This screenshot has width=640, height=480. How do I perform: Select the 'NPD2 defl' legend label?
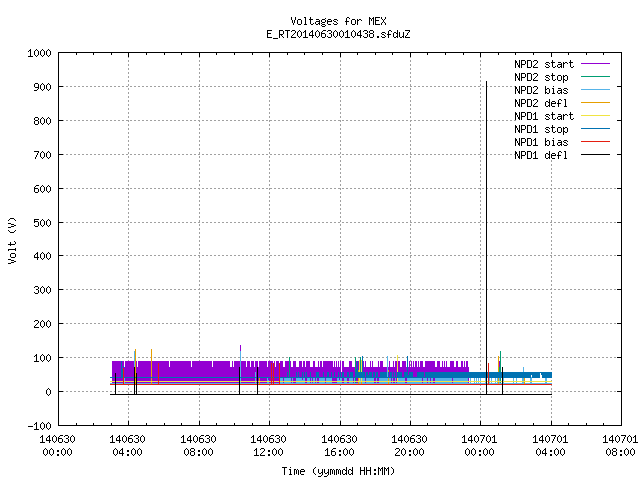coord(541,103)
